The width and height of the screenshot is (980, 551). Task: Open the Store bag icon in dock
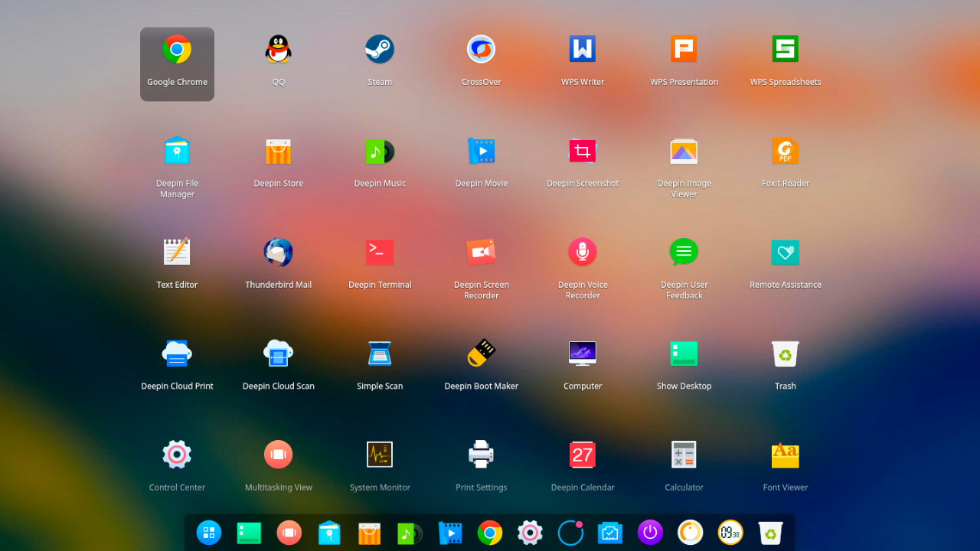pyautogui.click(x=369, y=533)
